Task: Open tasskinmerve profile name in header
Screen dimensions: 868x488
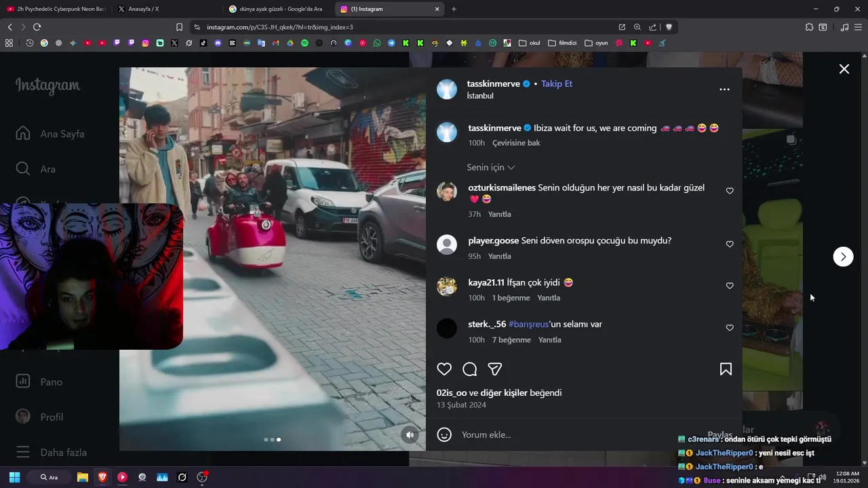Action: [493, 84]
